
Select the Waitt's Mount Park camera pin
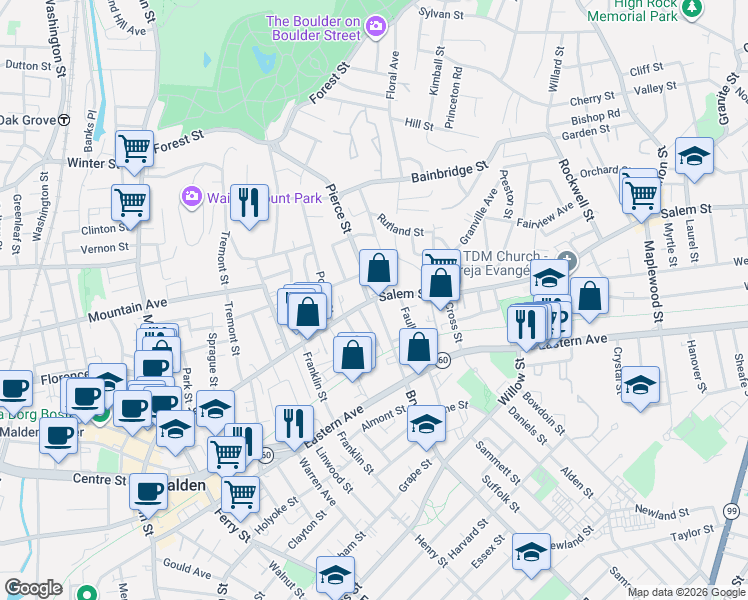coord(192,197)
